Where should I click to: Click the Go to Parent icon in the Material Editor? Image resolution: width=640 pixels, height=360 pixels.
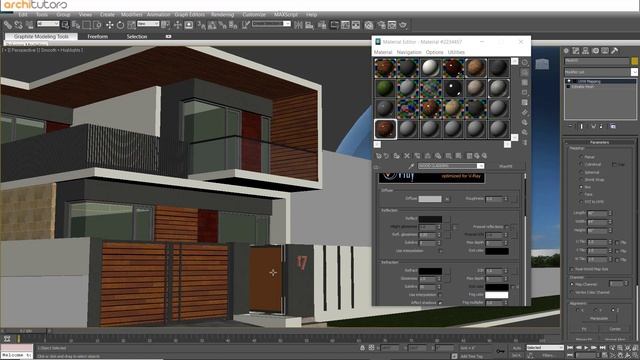(477, 156)
